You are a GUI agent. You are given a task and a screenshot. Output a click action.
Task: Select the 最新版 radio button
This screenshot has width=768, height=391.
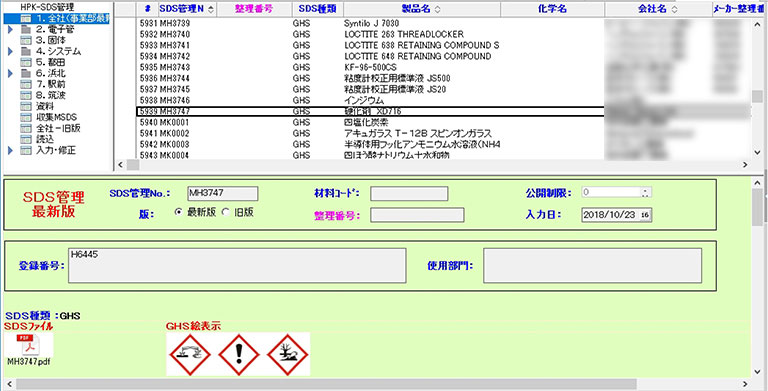(x=179, y=212)
